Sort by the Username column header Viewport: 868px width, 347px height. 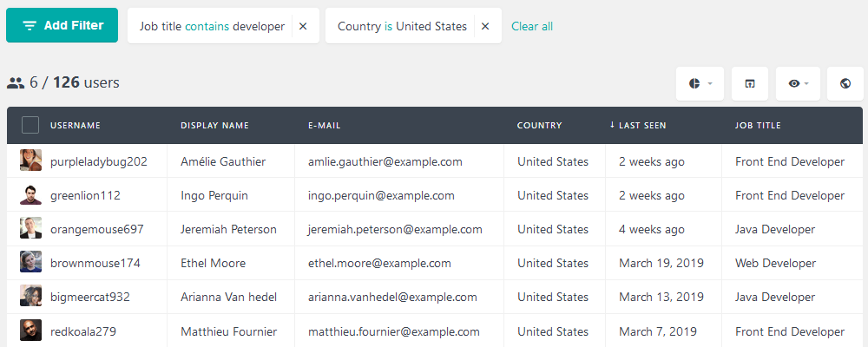point(76,126)
